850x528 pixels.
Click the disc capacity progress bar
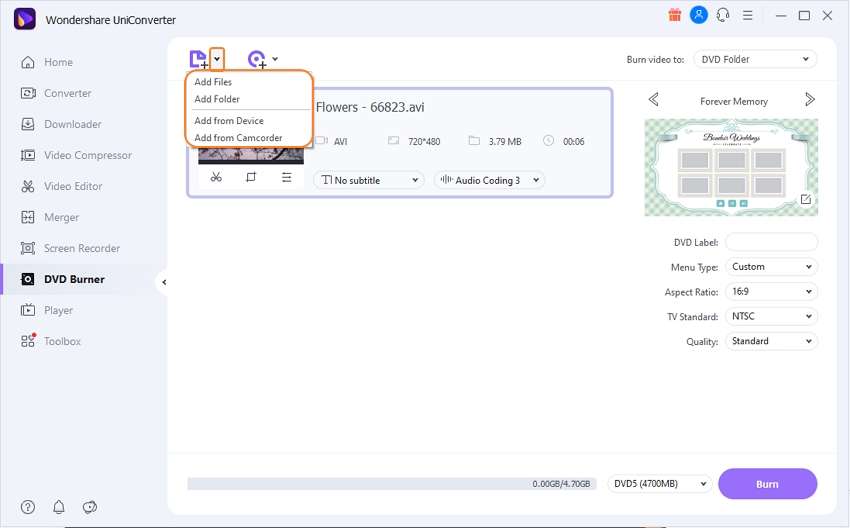pyautogui.click(x=391, y=484)
